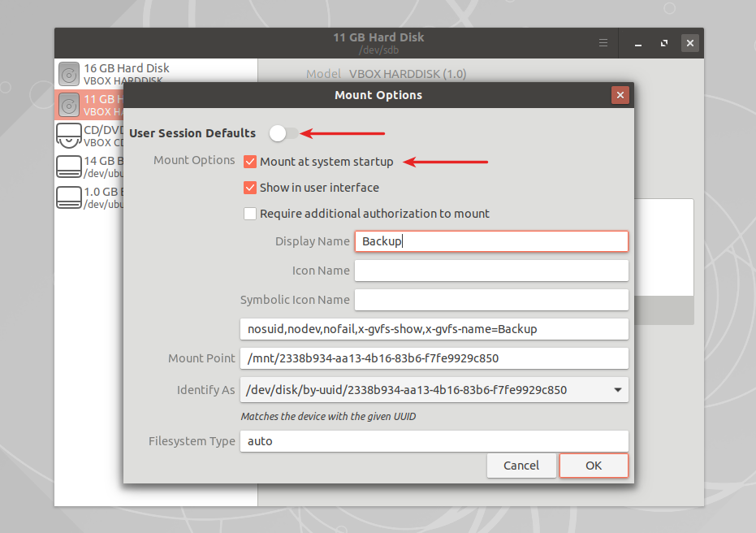Focus the Symbolic Icon Name field
Viewport: 756px width, 533px height.
pyautogui.click(x=490, y=299)
